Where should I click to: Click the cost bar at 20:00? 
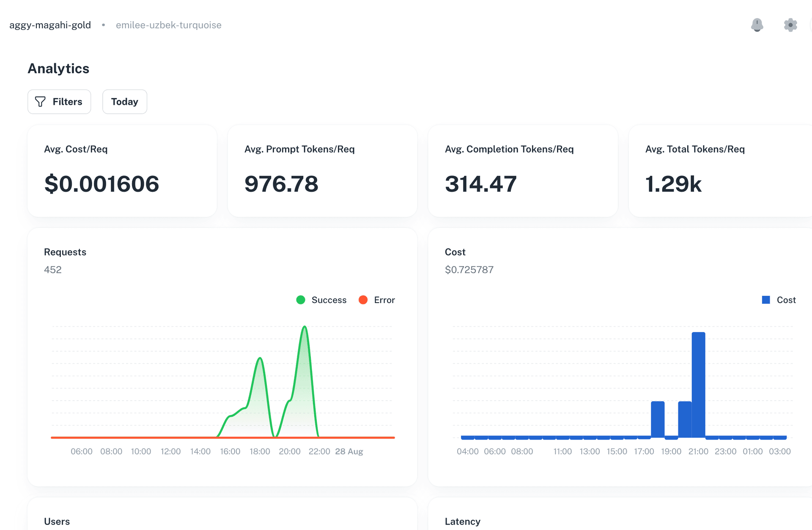[x=685, y=420]
